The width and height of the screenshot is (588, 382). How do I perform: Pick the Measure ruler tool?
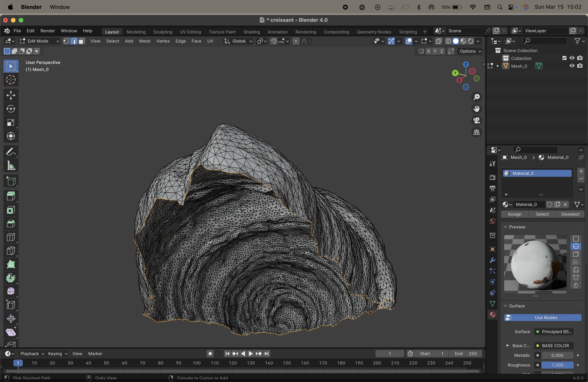11,166
